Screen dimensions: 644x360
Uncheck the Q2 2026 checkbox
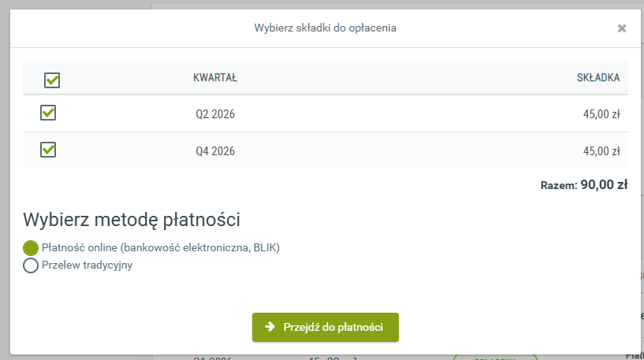48,113
